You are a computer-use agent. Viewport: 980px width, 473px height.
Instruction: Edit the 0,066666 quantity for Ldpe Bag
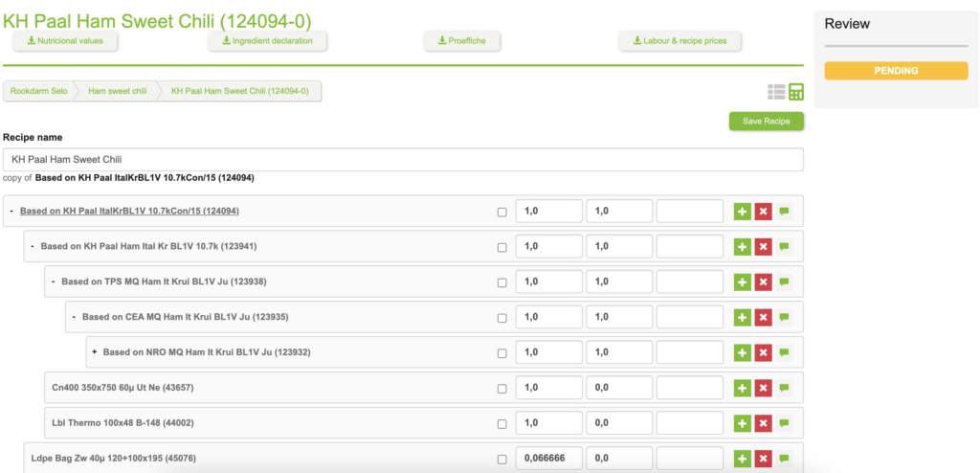click(x=548, y=459)
